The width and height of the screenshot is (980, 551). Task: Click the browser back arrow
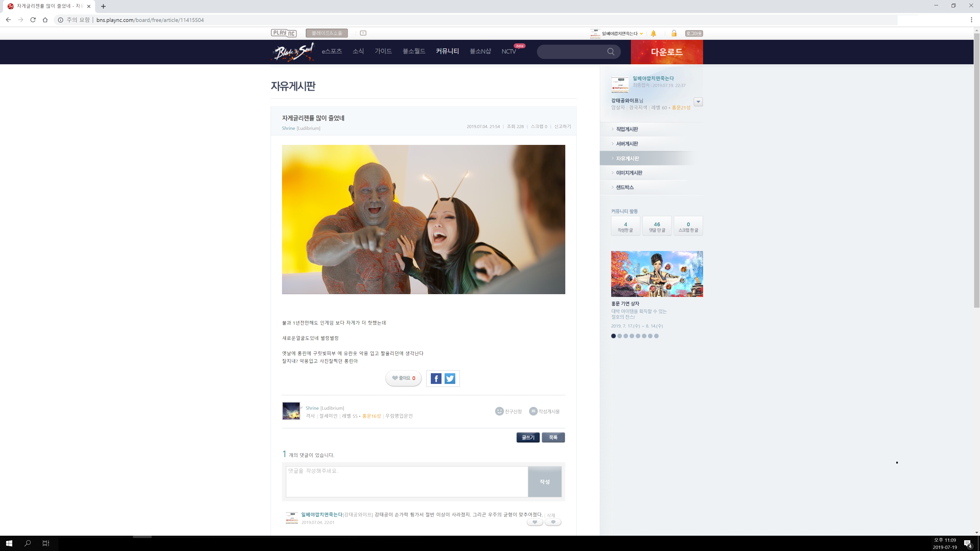pyautogui.click(x=8, y=20)
